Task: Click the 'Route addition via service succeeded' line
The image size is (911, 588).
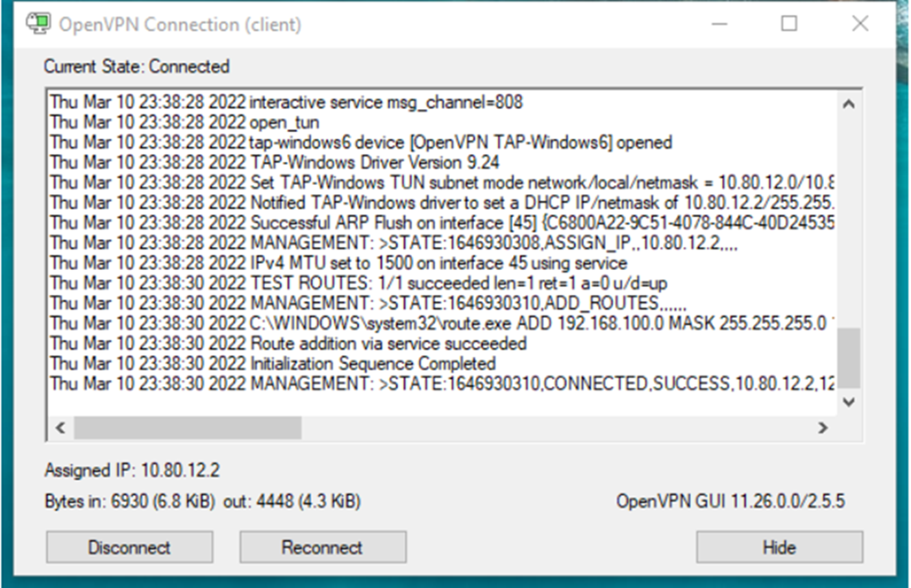Action: click(x=388, y=343)
